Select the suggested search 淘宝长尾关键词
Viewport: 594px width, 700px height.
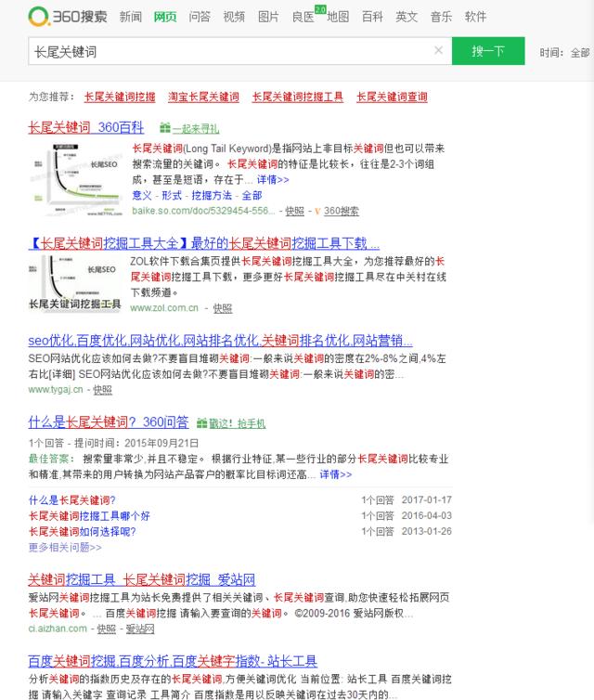[x=203, y=97]
